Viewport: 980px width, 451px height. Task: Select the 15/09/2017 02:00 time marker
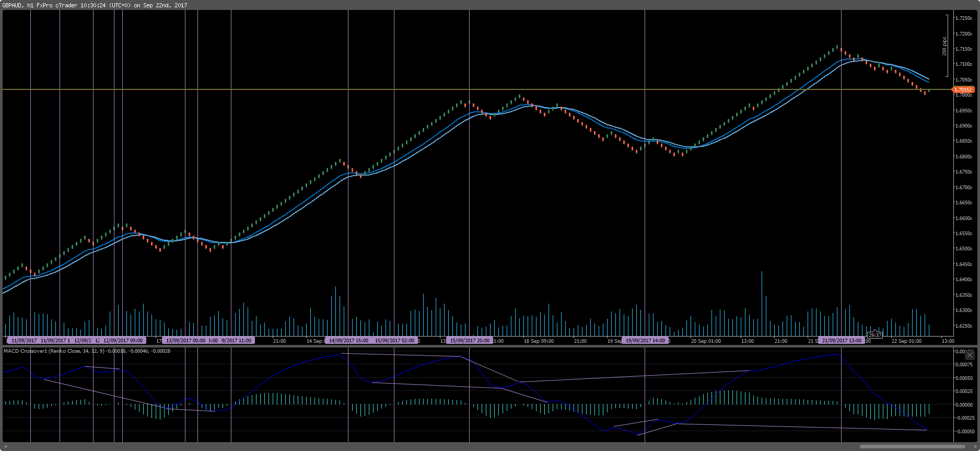coord(394,341)
